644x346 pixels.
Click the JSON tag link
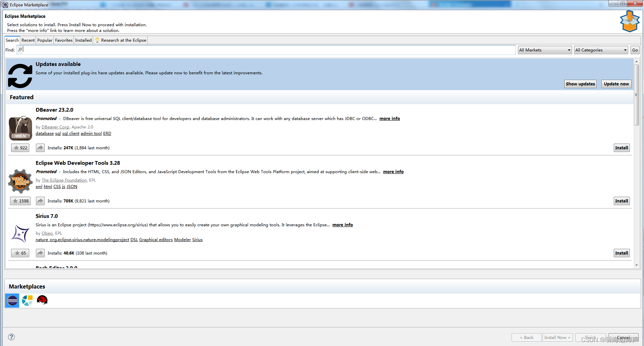[x=72, y=186]
